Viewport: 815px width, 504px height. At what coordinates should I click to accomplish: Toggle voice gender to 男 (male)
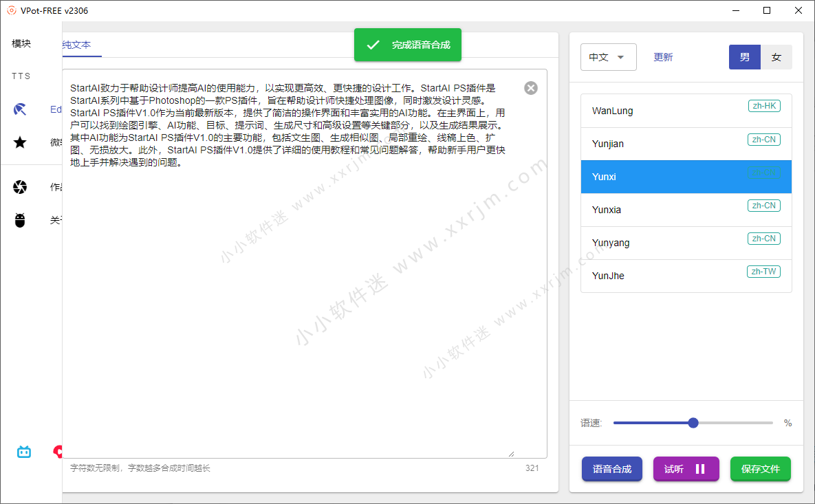pyautogui.click(x=745, y=58)
